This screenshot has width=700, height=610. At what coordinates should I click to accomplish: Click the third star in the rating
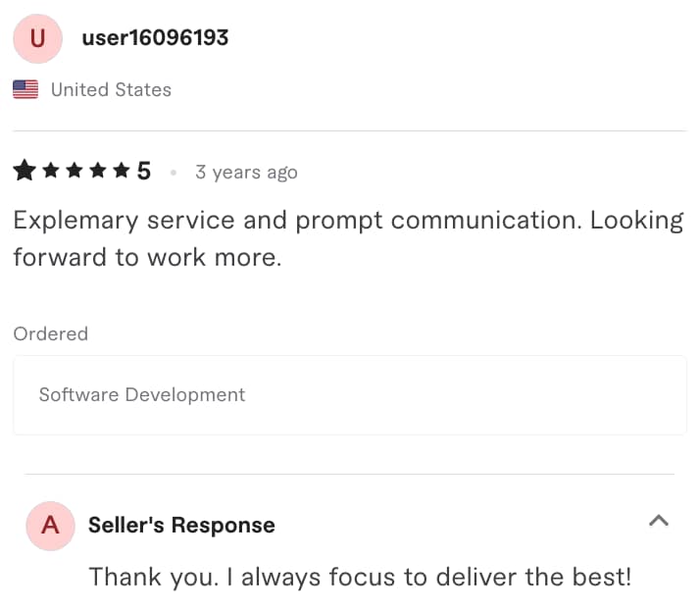(73, 172)
